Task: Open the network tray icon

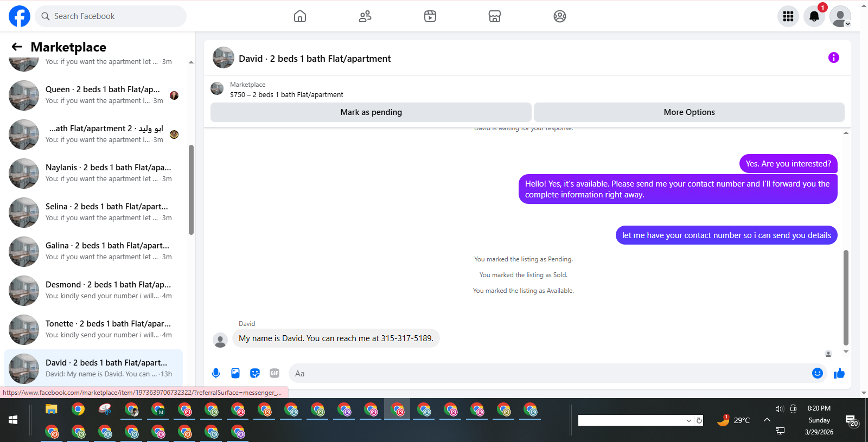Action: pos(780,431)
